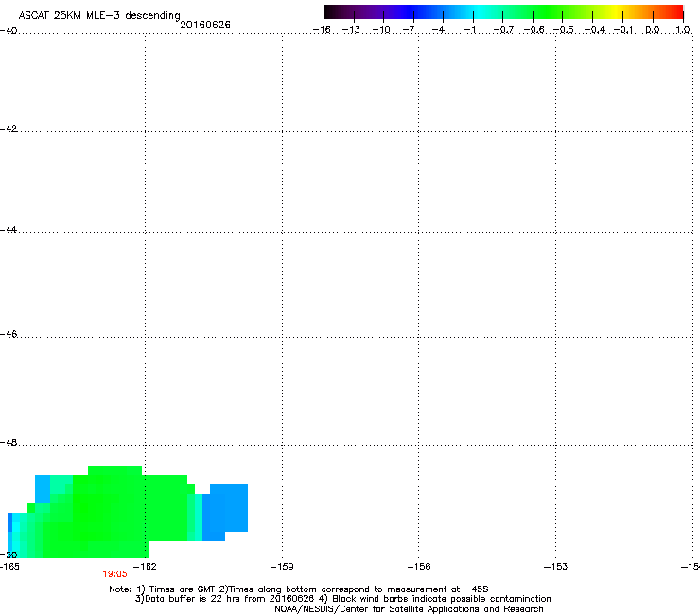Click the color bar label -13

351,30
